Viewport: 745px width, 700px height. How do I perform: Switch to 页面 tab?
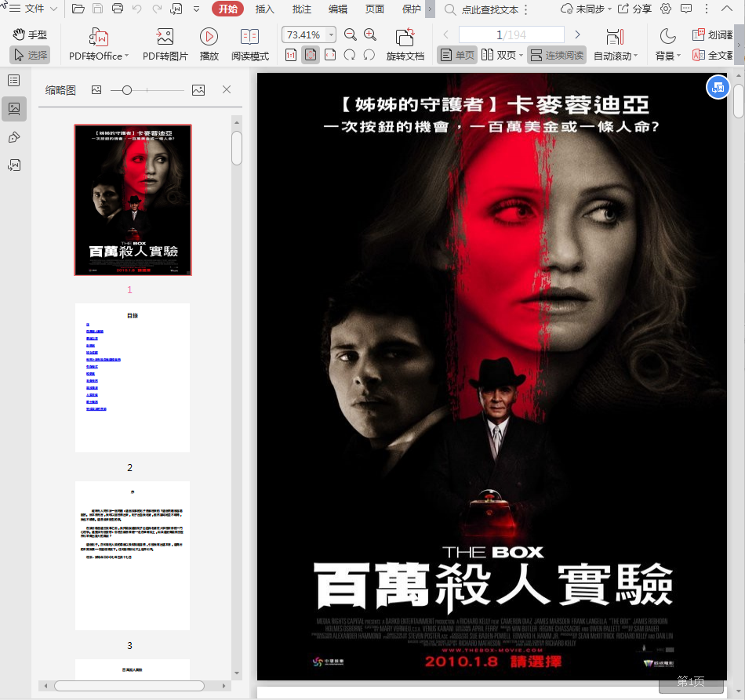point(374,9)
